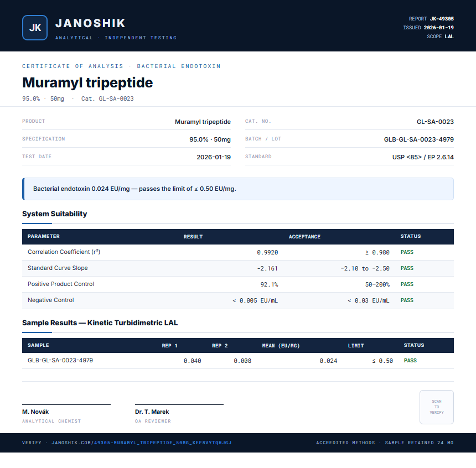The width and height of the screenshot is (476, 468).
Task: Select the standard USP <85> / EP 2.6.14
Action: click(x=423, y=157)
